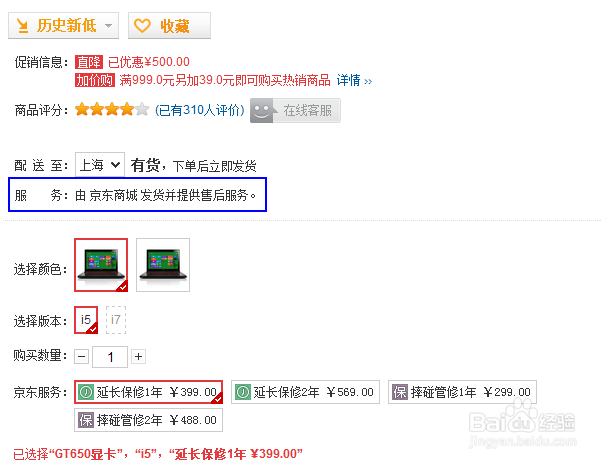Open the 详情 » promotion details link
This screenshot has width=612, height=463.
[354, 80]
